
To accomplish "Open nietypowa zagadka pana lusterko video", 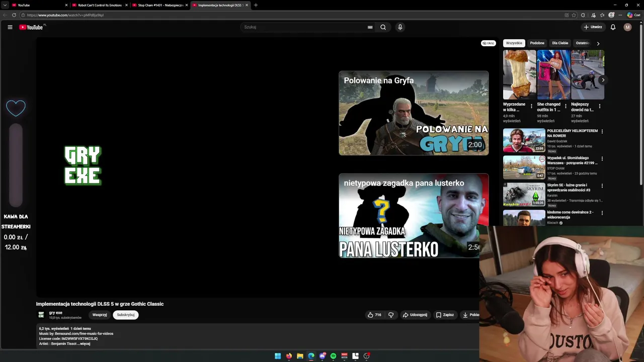I will click(414, 216).
